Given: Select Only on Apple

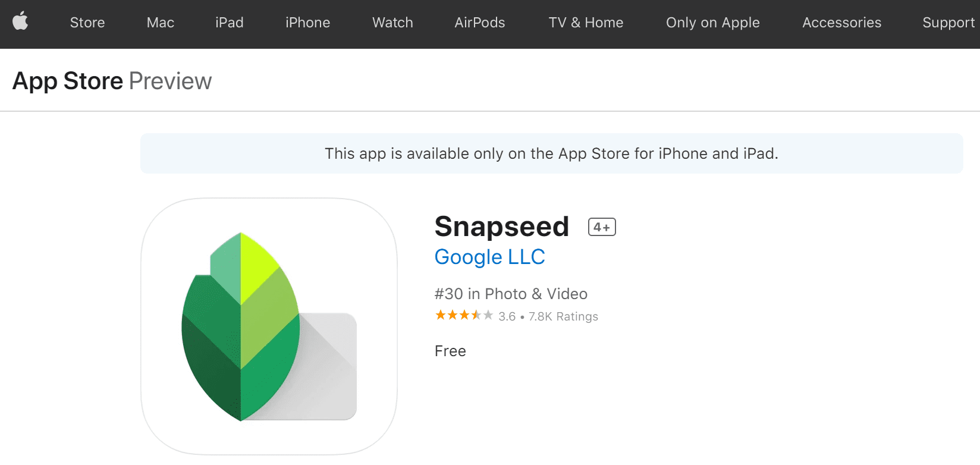Looking at the screenshot, I should 712,23.
